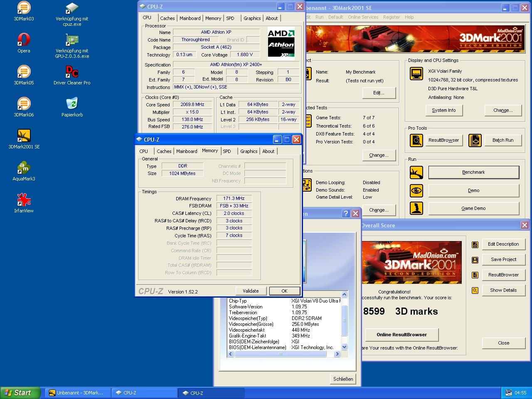Click the Save Project floppy icon
Viewport: 532px width, 399px height.
click(475, 260)
